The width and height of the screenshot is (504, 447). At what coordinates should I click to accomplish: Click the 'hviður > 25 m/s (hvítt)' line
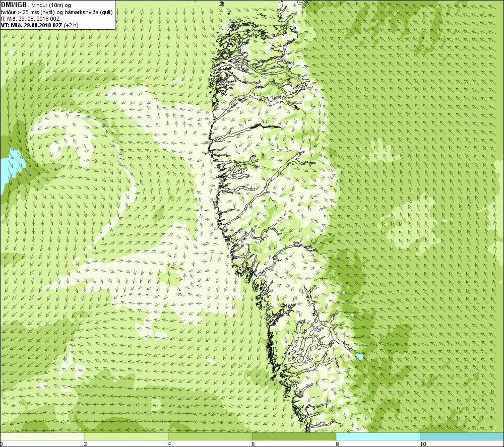tap(56, 12)
